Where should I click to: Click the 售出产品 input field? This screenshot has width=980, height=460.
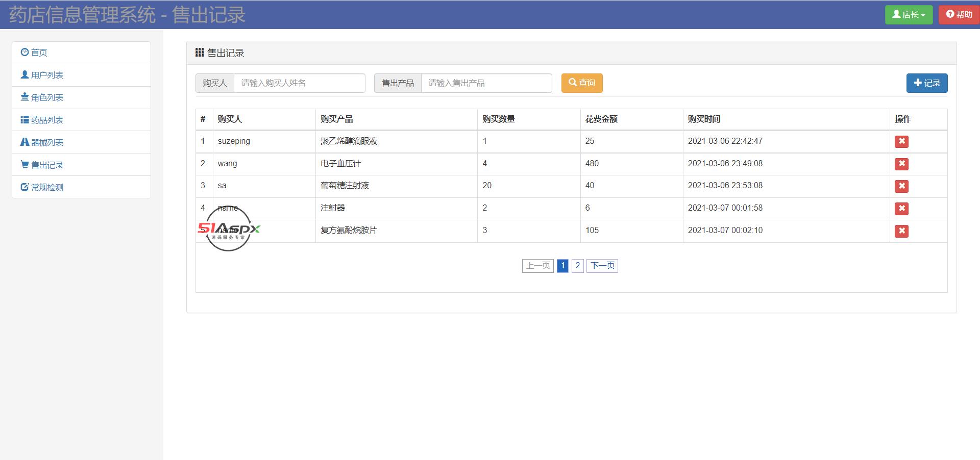pyautogui.click(x=486, y=83)
